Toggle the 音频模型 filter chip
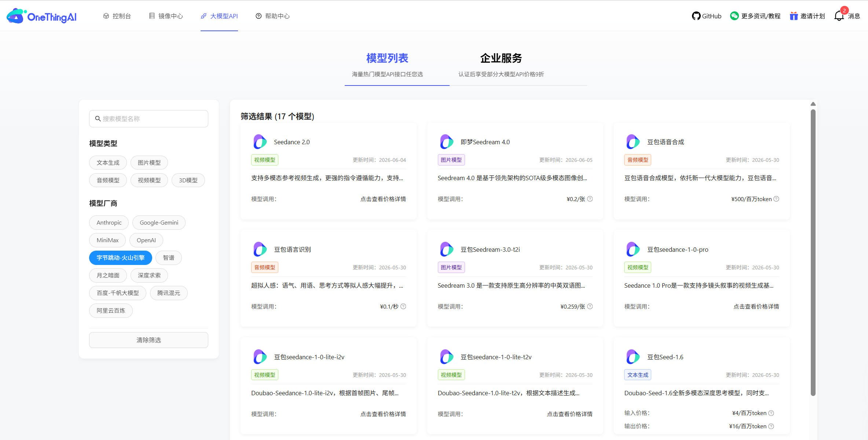Screen dimensions: 868x440 [108, 180]
